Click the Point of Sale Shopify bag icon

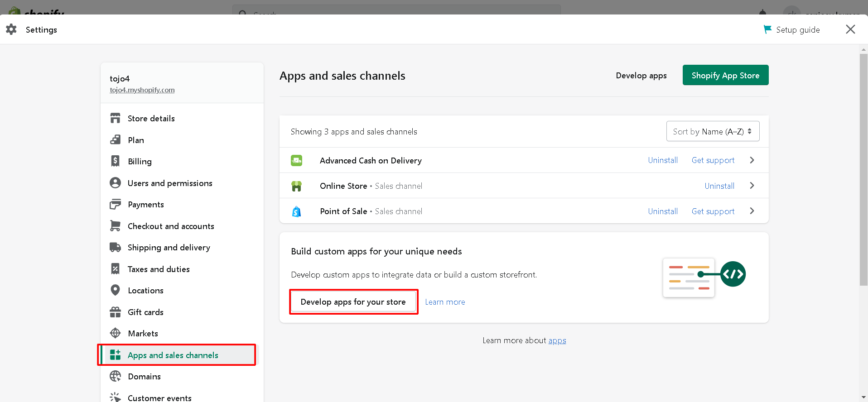pyautogui.click(x=297, y=211)
